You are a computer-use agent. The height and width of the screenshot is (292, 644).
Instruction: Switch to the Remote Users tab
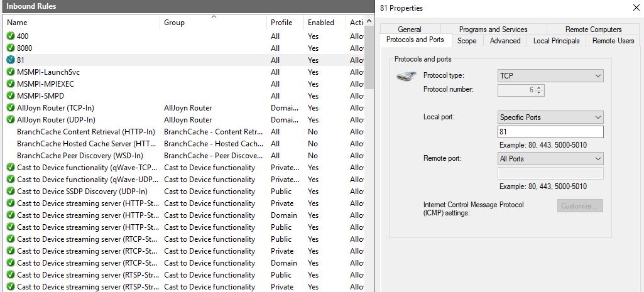pyautogui.click(x=613, y=41)
